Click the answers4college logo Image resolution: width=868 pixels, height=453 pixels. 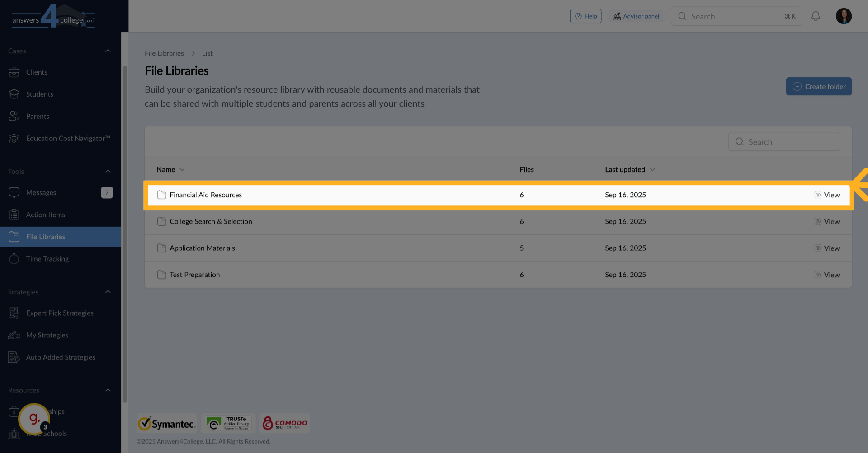(53, 17)
